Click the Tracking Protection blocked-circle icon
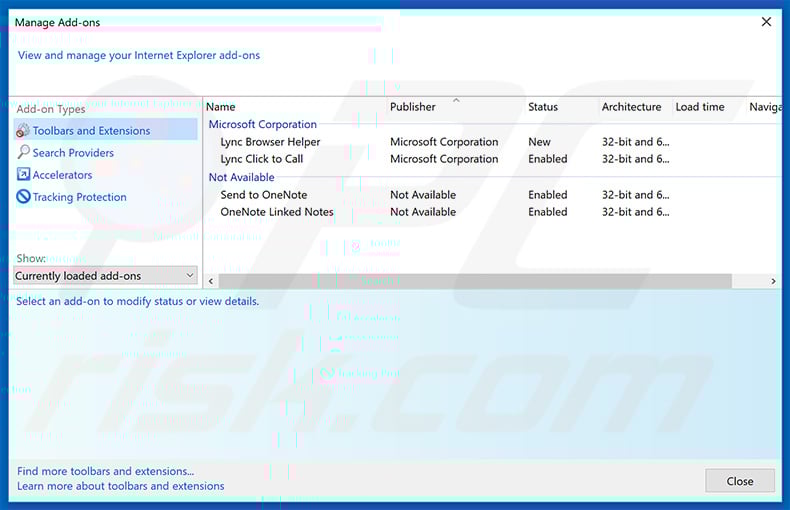790x510 pixels. tap(23, 197)
